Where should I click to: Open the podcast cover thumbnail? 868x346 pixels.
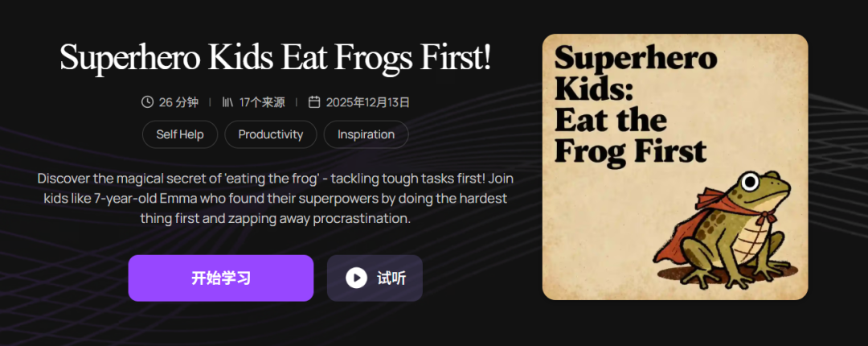click(x=675, y=167)
